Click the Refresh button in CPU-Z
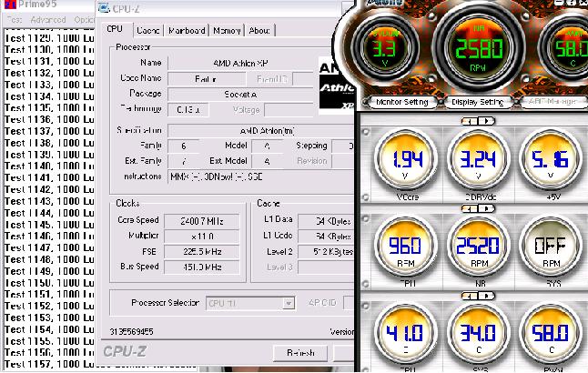Screen dimensions: 588x373 [x=300, y=353]
